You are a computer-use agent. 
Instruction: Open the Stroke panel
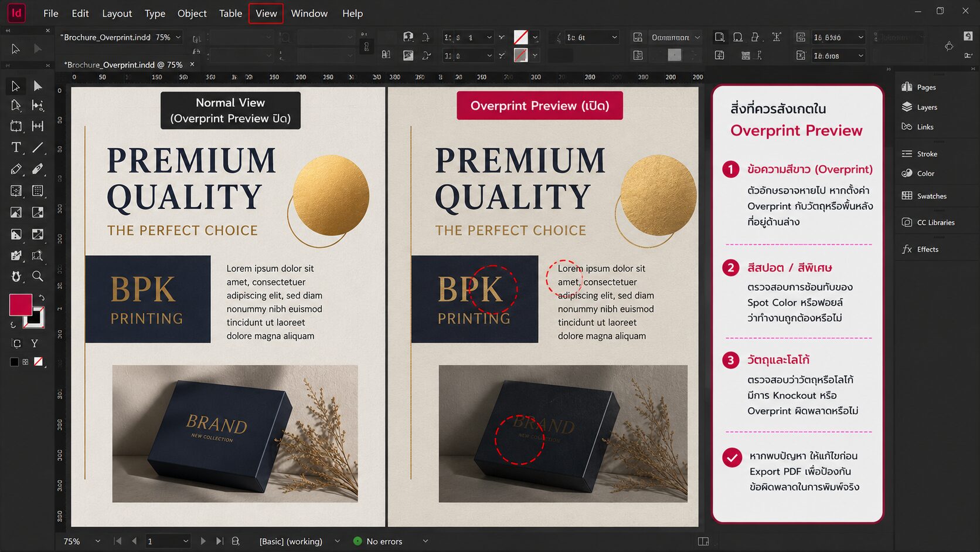click(x=920, y=154)
